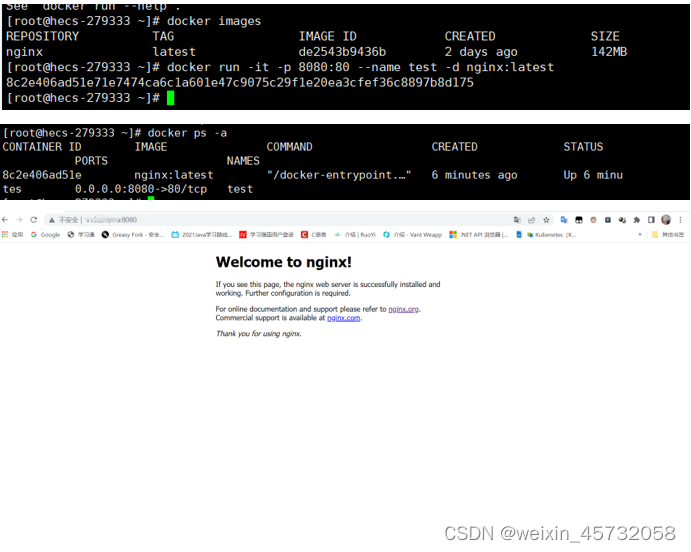Open the 介绍 - Vant Weapp bookmark
This screenshot has height=552, width=691.
tap(412, 235)
